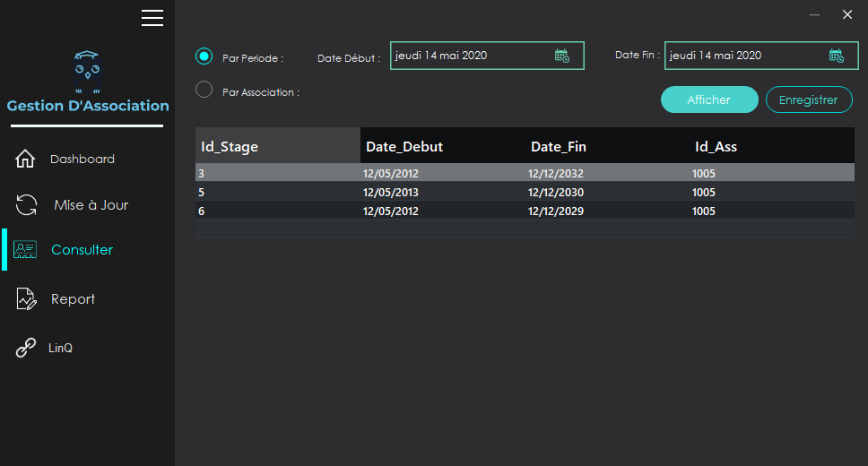Click the hamburger menu icon

152,17
